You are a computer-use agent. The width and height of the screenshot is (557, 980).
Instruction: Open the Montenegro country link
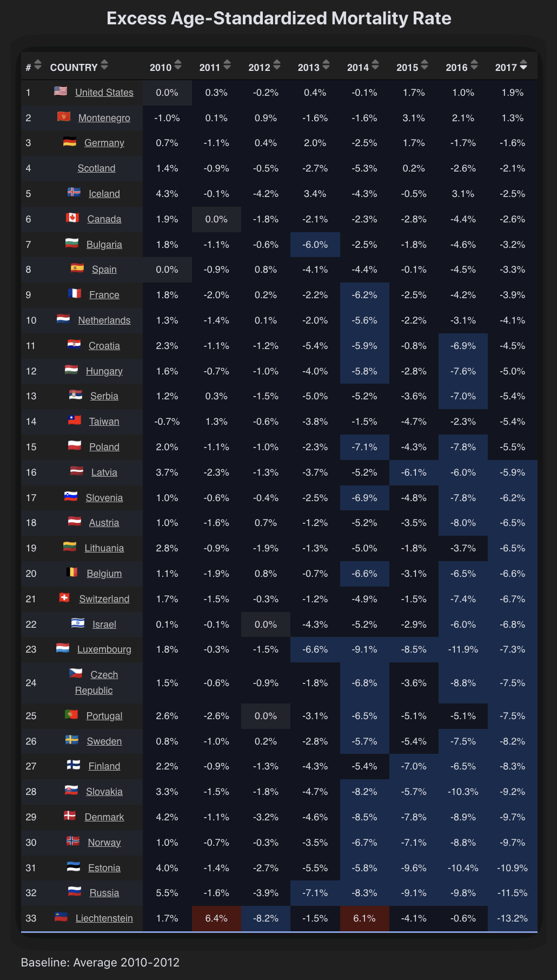[104, 118]
